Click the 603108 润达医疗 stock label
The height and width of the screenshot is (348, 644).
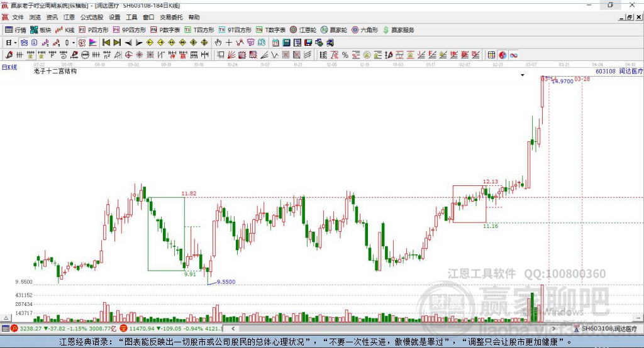[x=619, y=71]
